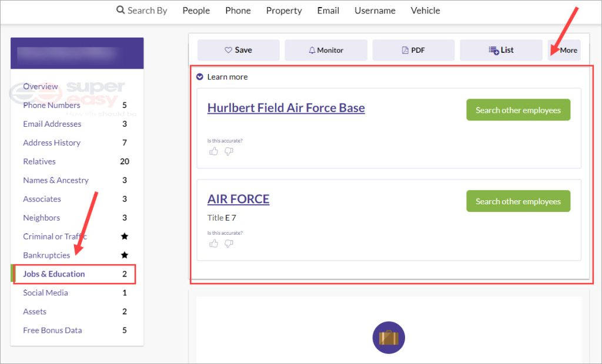Open Bankruptcies section
The width and height of the screenshot is (602, 364).
coord(46,255)
